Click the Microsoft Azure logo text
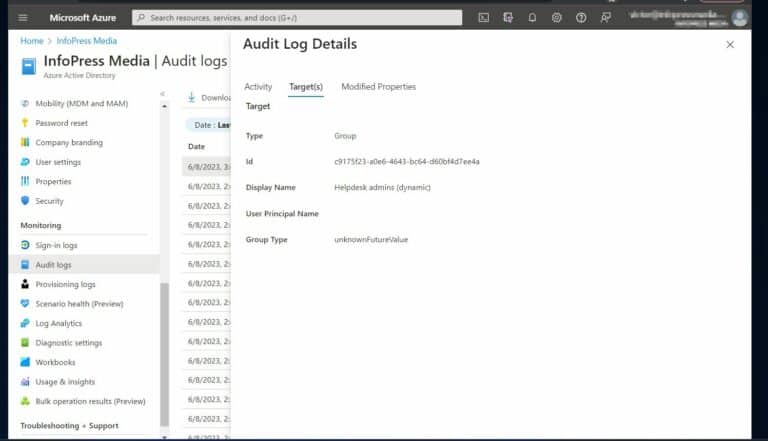The width and height of the screenshot is (768, 441). 83,18
